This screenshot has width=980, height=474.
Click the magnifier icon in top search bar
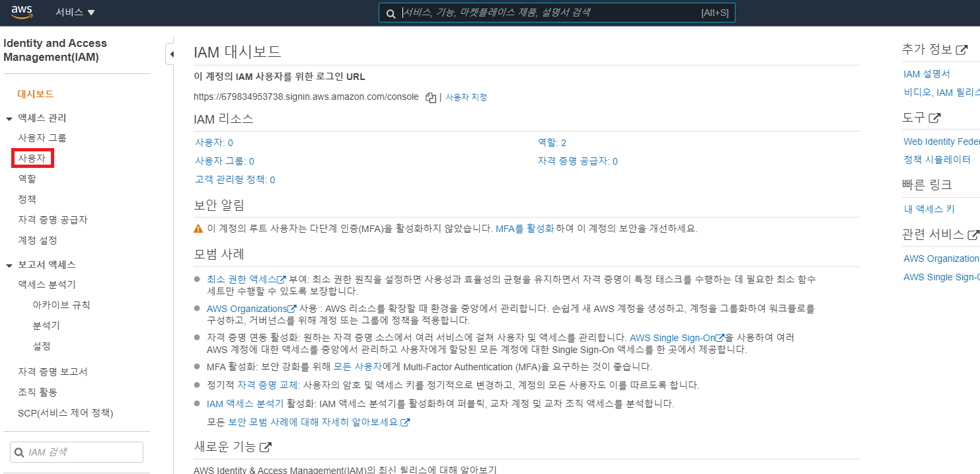(x=391, y=13)
